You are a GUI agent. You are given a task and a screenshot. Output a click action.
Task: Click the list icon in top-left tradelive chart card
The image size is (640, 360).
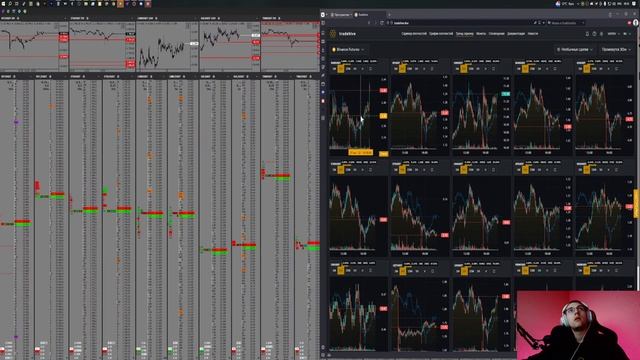point(371,69)
